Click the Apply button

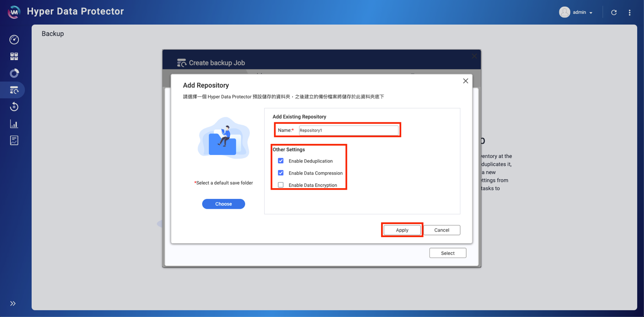pyautogui.click(x=402, y=230)
